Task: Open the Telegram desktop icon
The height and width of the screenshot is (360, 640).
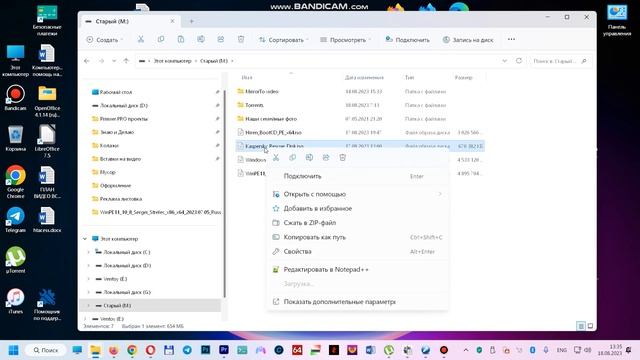Action: click(x=16, y=220)
